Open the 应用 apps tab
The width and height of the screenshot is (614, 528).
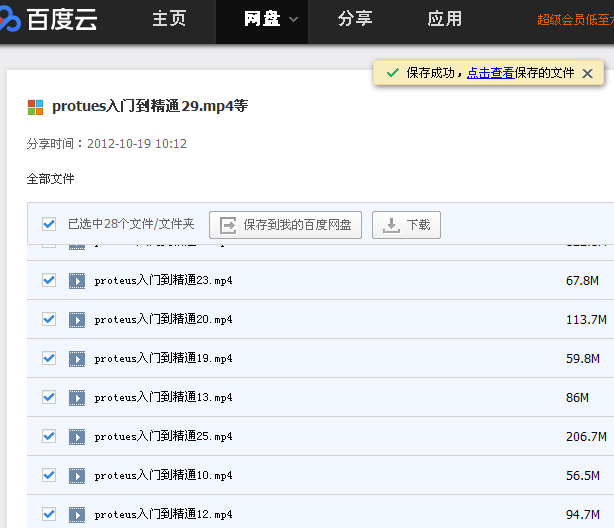444,19
